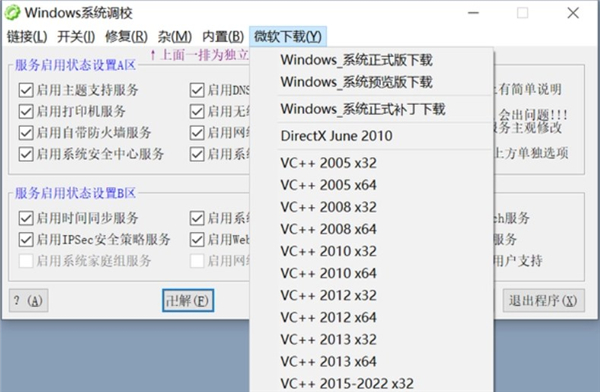Uncheck 启用系统安全中心服务 option
Image resolution: width=600 pixels, height=392 pixels.
coord(26,155)
